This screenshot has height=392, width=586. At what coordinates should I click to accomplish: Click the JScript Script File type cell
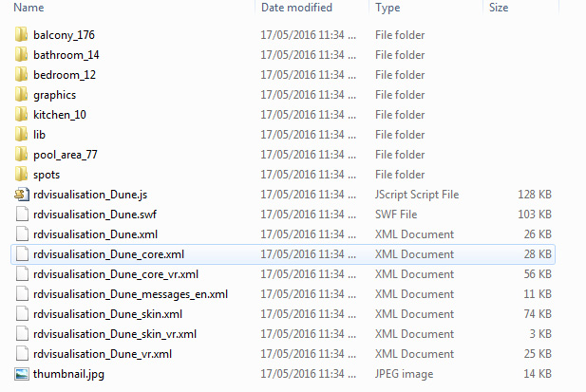417,195
